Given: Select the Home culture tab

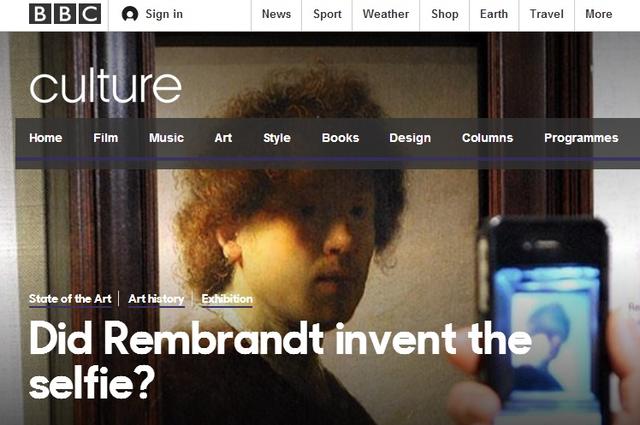Looking at the screenshot, I should (46, 138).
